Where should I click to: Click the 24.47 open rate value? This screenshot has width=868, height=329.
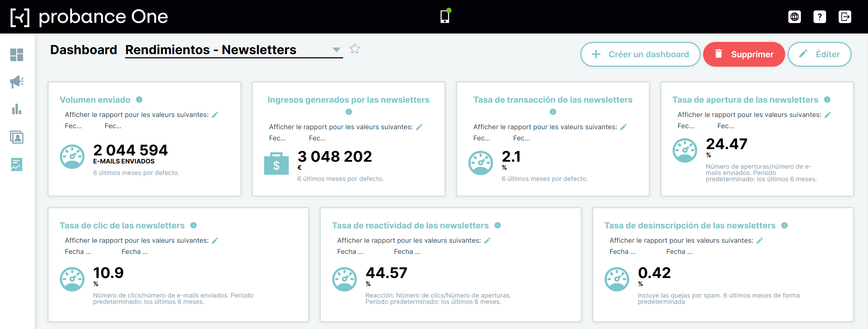coord(727,144)
